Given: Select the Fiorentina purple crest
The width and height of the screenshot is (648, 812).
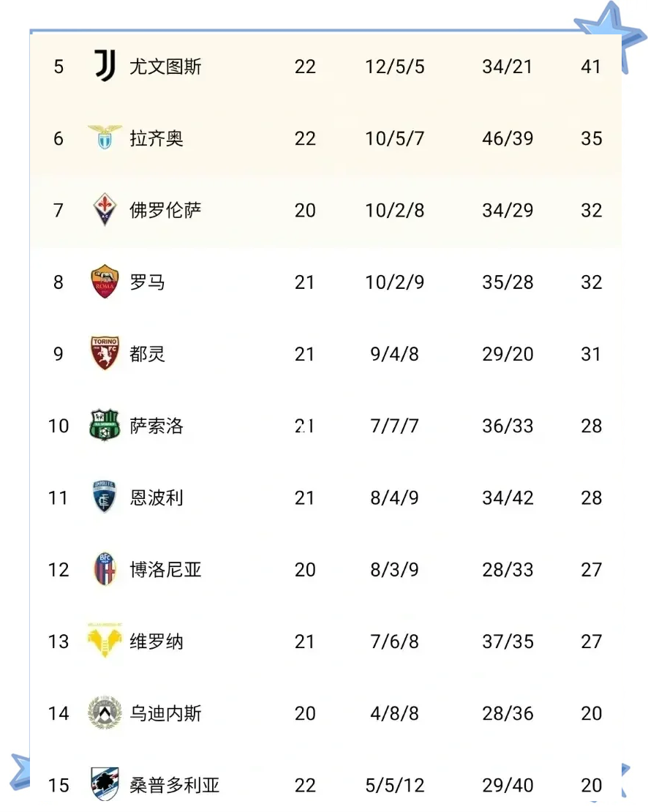Looking at the screenshot, I should (x=105, y=210).
